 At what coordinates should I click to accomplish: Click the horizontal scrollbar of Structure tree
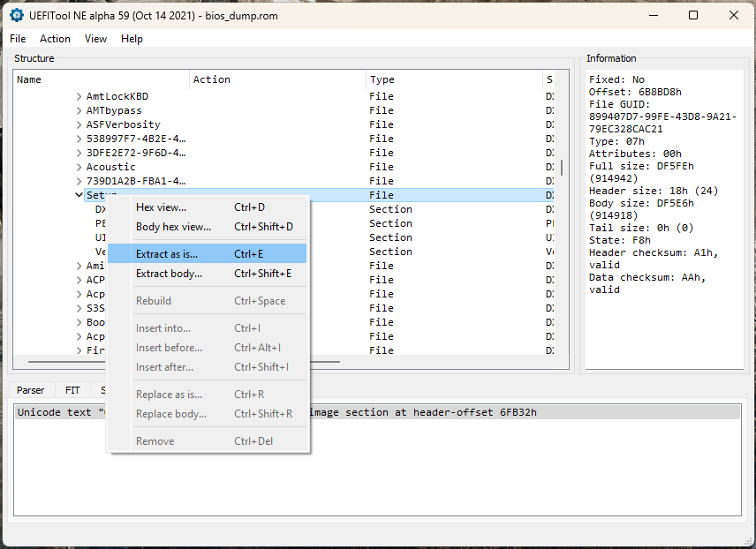coord(183,362)
